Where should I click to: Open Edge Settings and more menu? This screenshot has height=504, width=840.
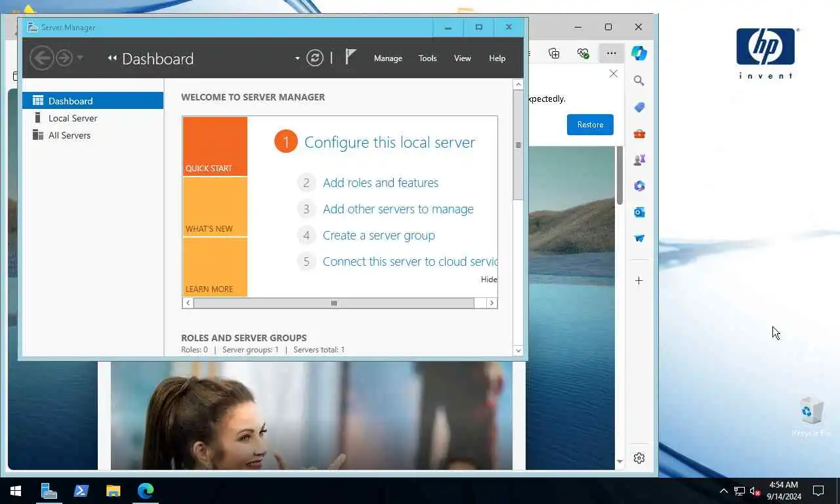pos(611,53)
